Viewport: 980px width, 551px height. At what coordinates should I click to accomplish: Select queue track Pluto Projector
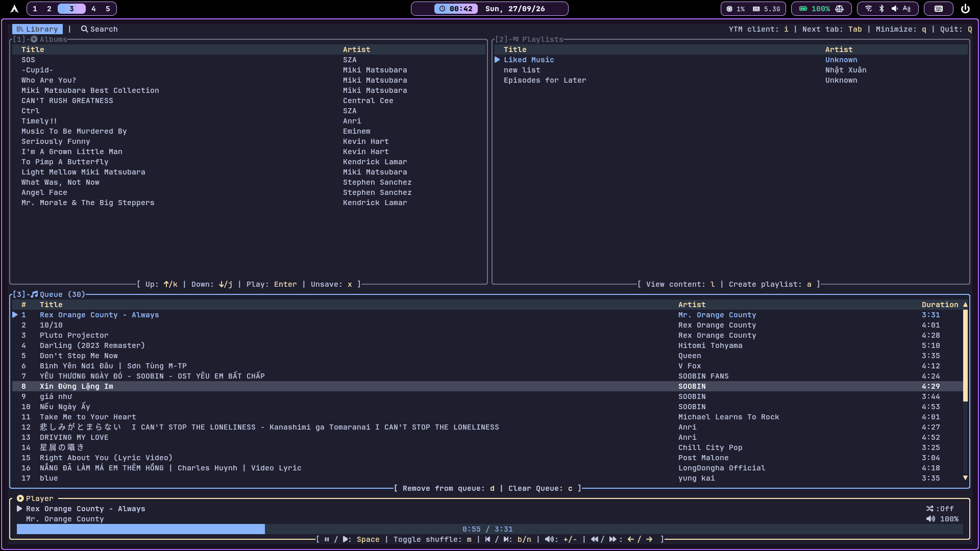click(487, 335)
